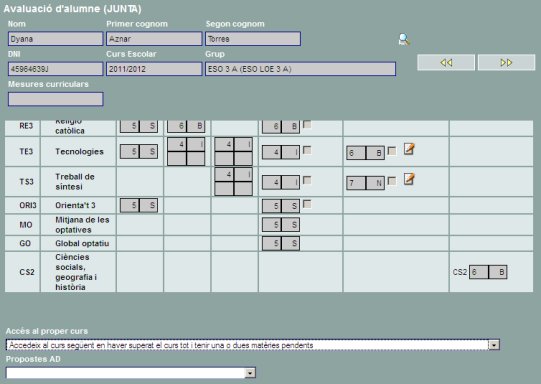Viewport: 541px width, 384px height.
Task: Click the Grup field ESO 3 A
Action: [x=301, y=69]
